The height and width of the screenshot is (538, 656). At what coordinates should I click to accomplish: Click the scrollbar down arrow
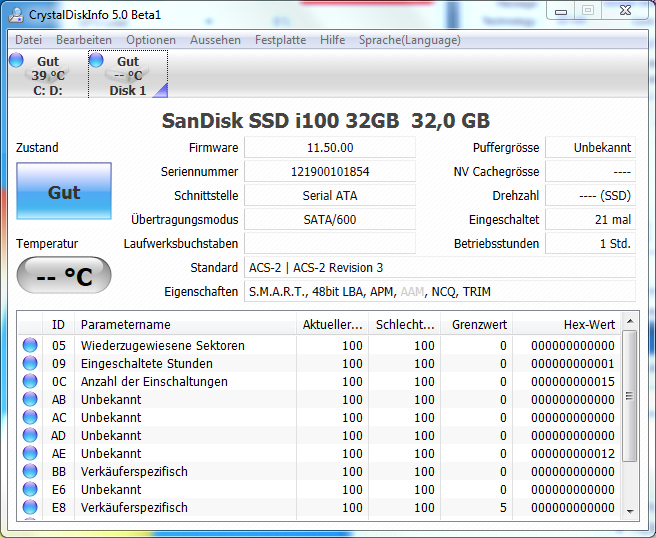tap(630, 511)
